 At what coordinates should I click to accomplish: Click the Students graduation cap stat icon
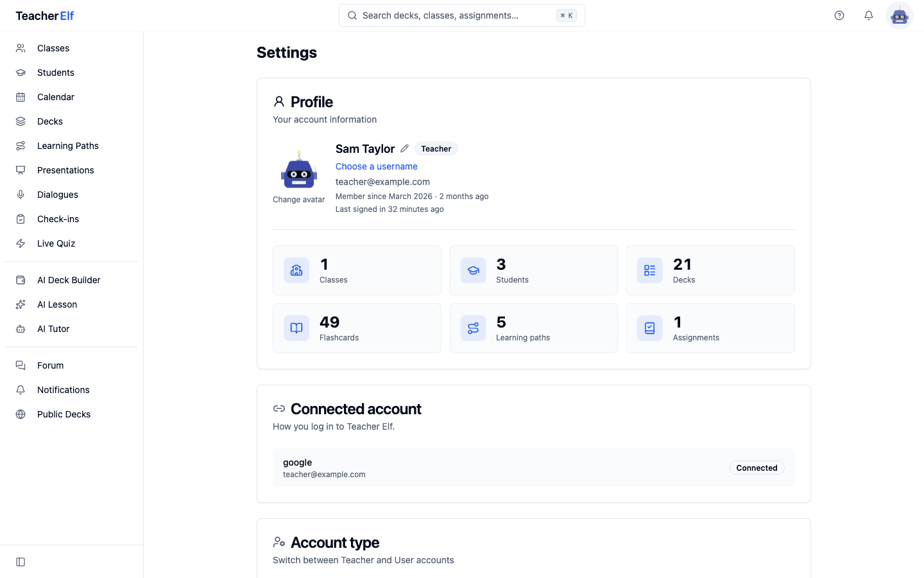473,270
